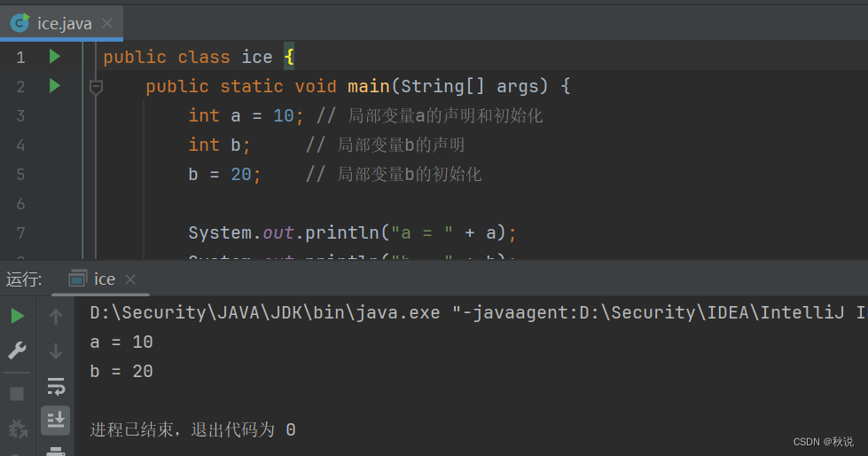Click the line number 5 in gutter
The height and width of the screenshot is (456, 868).
pos(20,175)
